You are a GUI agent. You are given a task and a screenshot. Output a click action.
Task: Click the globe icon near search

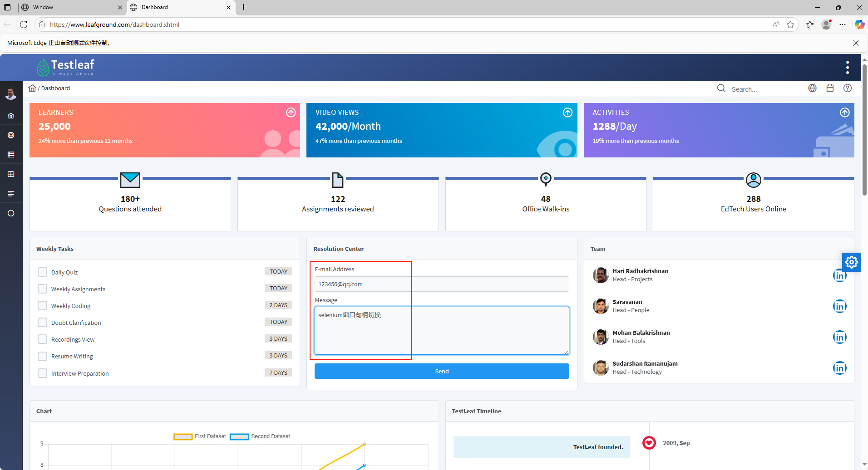(812, 88)
